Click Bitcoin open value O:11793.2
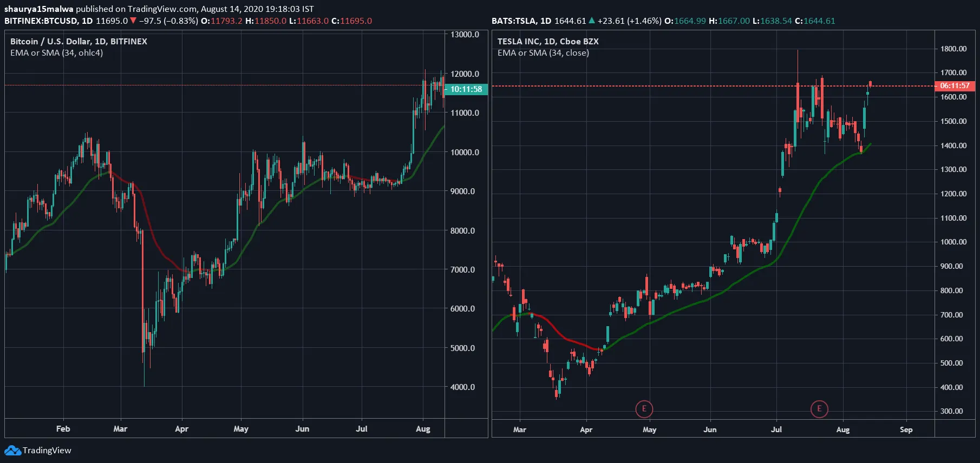 pyautogui.click(x=221, y=21)
